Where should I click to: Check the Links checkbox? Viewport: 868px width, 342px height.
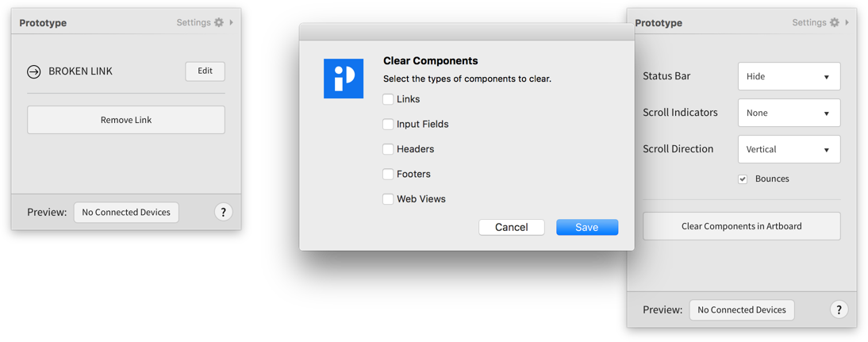coord(388,99)
